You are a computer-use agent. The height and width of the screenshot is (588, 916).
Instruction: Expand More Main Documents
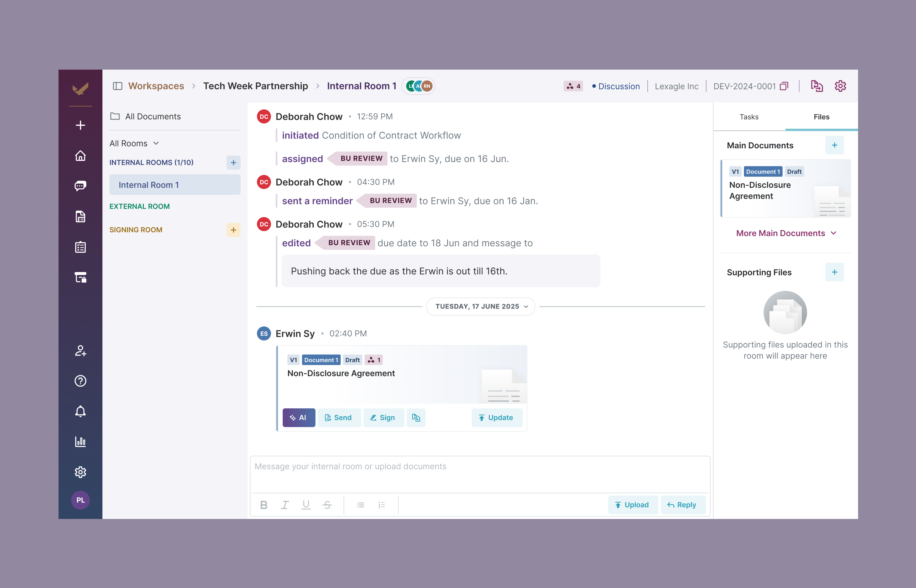[786, 233]
